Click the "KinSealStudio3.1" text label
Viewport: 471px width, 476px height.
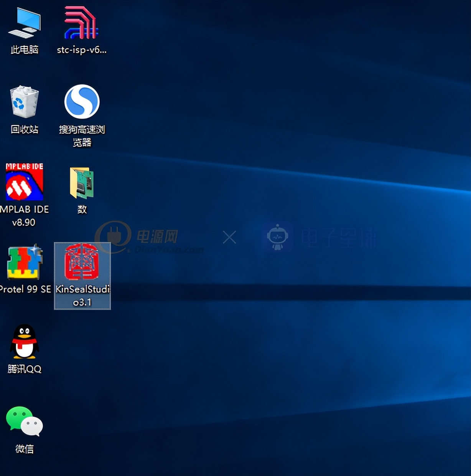tap(82, 296)
